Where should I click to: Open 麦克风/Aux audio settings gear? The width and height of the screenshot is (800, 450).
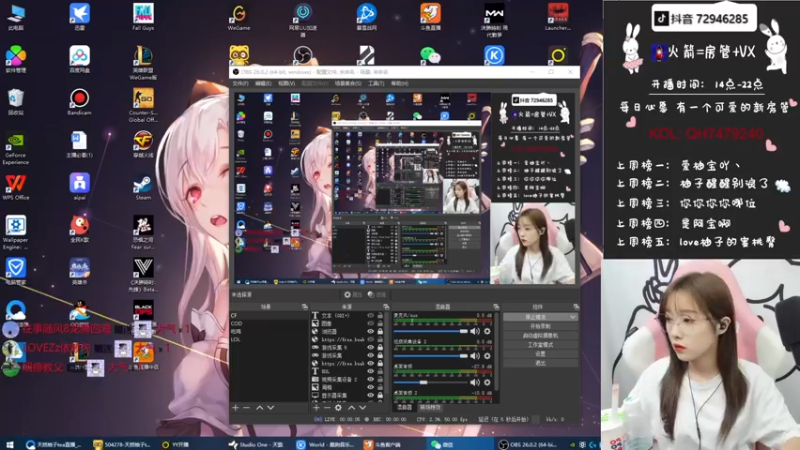point(487,332)
